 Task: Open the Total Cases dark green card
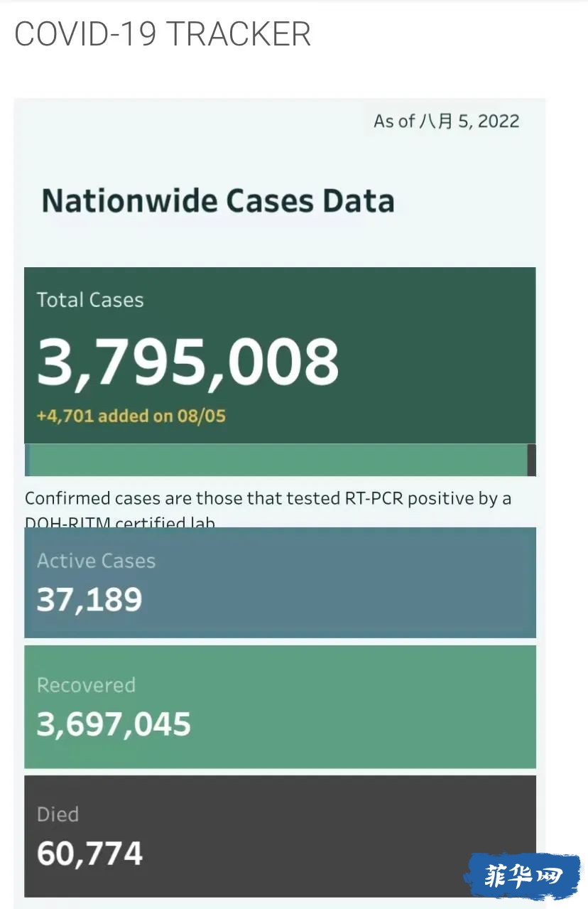point(280,355)
